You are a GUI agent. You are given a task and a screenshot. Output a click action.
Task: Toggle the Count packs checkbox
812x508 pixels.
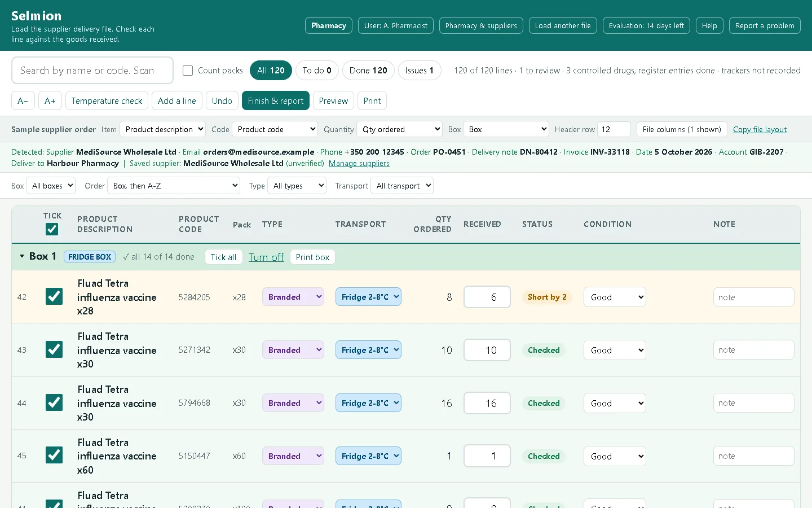(188, 71)
